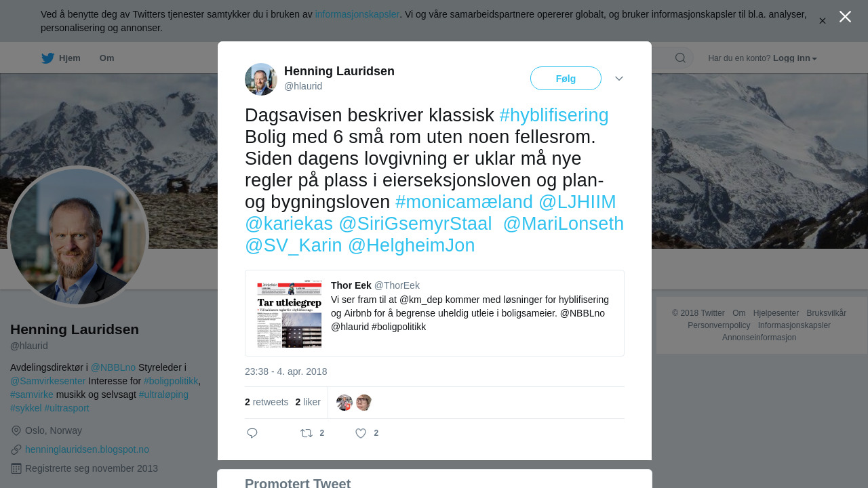Screen dimensions: 868x488
Task: Close the tweet overlay with large X
Action: [845, 17]
